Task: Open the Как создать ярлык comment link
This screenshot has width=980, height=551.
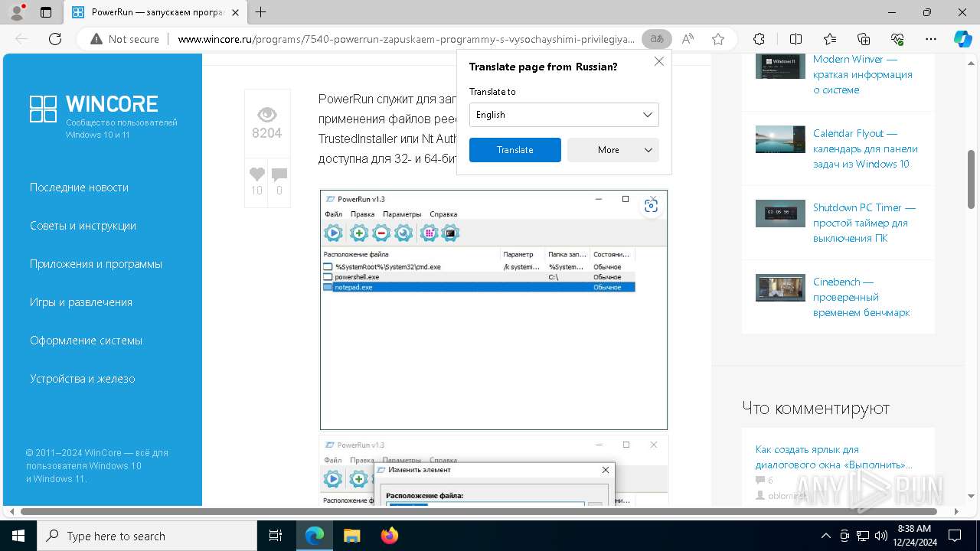Action: pos(834,457)
